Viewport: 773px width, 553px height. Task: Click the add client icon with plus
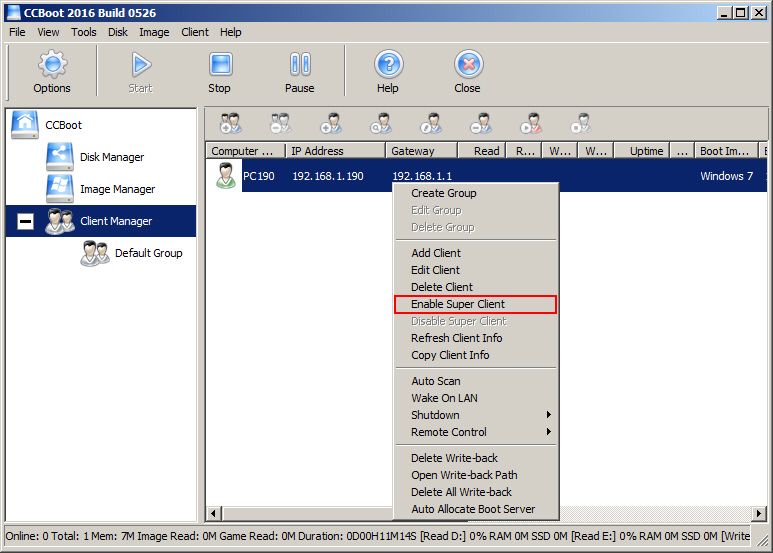331,123
